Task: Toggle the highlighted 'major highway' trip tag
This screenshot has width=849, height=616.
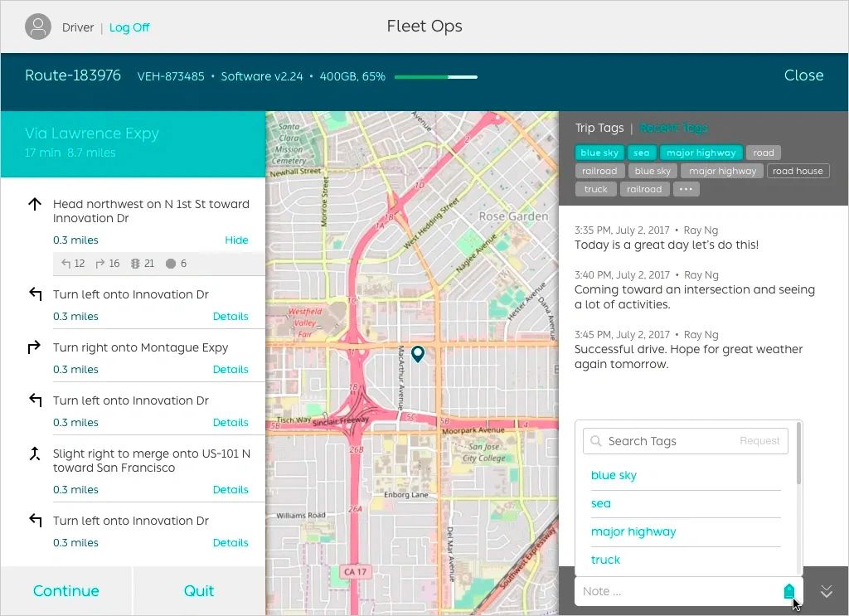Action: click(701, 153)
